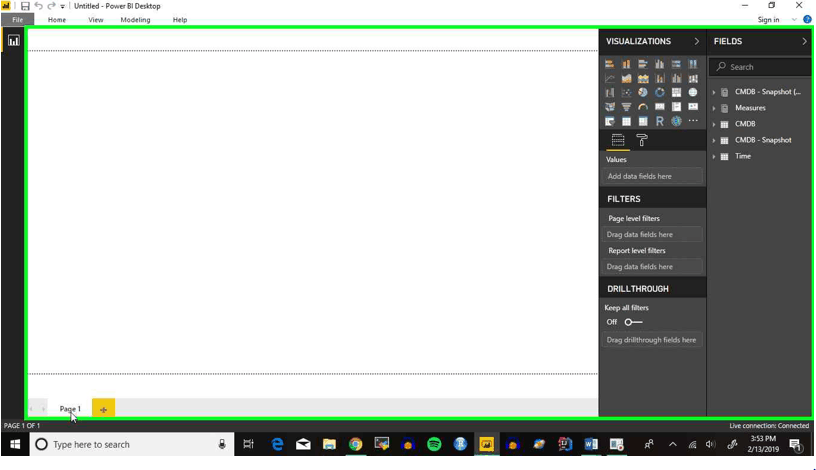Click the Save icon in title bar
This screenshot has height=470, width=816.
click(24, 6)
